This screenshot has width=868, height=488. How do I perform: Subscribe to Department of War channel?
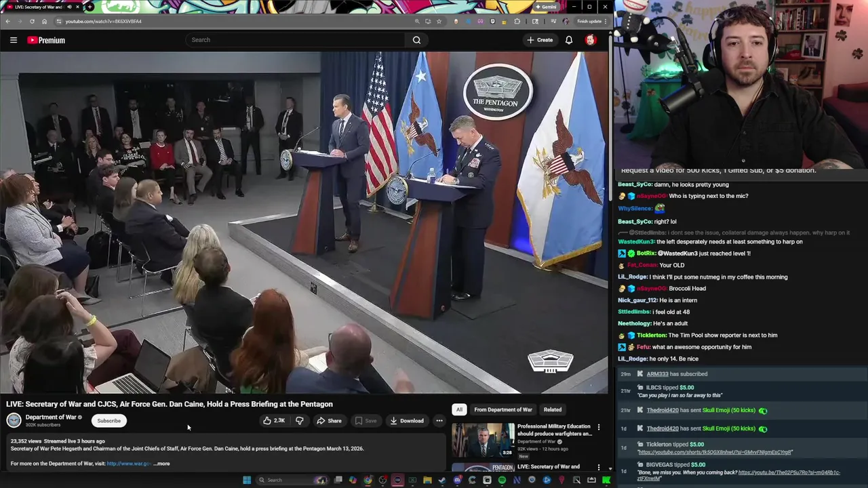tap(108, 420)
